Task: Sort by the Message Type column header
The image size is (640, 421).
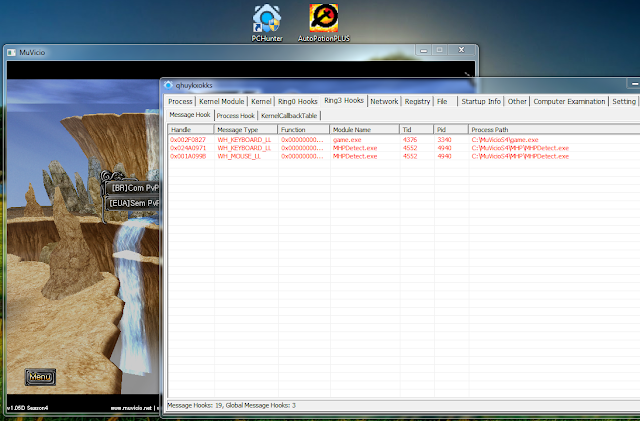Action: pos(246,129)
